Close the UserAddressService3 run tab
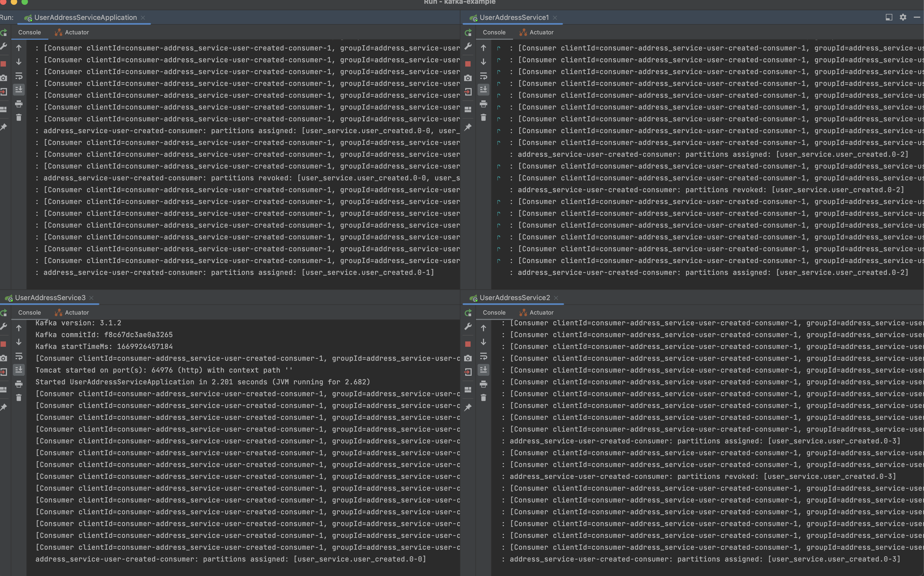 point(92,298)
